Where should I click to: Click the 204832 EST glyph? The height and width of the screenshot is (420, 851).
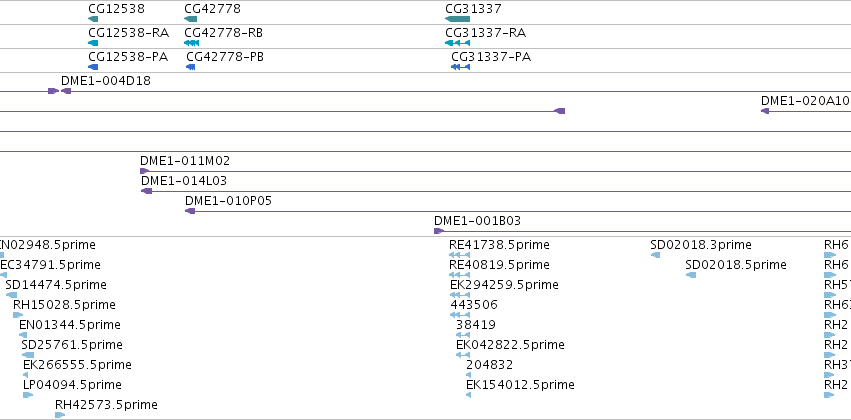(468, 375)
